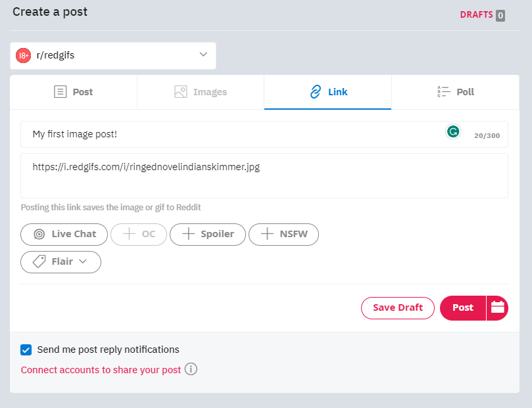Switch to the Images tab
Screen dimensions: 532x408
pyautogui.click(x=201, y=92)
